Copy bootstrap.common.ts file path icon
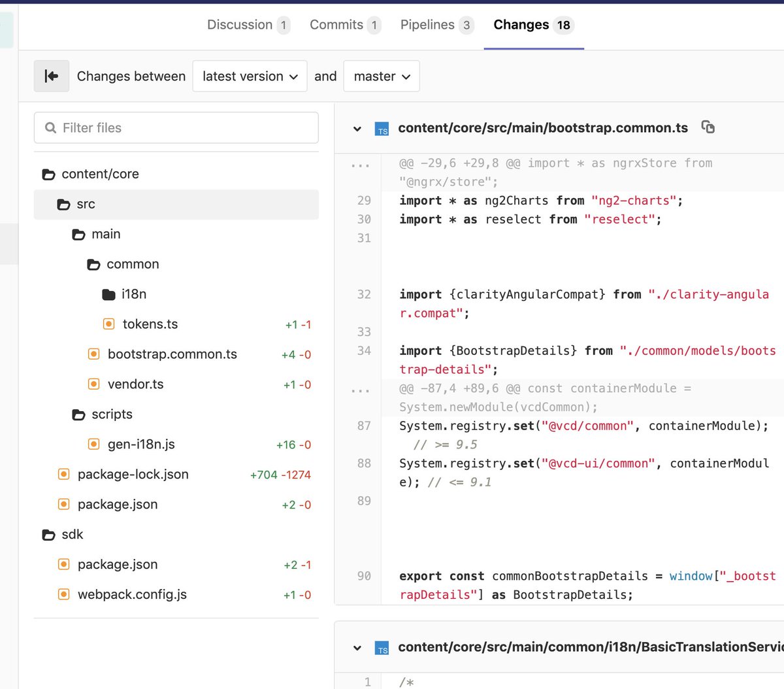This screenshot has width=784, height=689. pyautogui.click(x=708, y=127)
